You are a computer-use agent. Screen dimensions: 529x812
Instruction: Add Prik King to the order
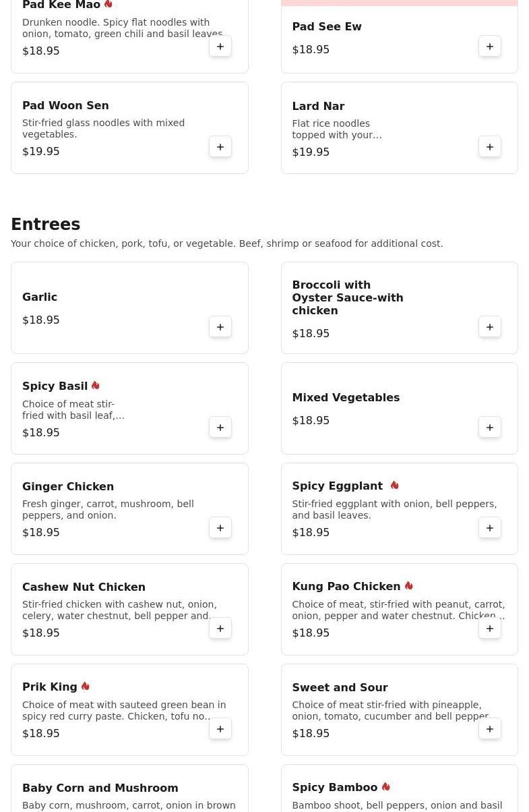[x=220, y=729]
